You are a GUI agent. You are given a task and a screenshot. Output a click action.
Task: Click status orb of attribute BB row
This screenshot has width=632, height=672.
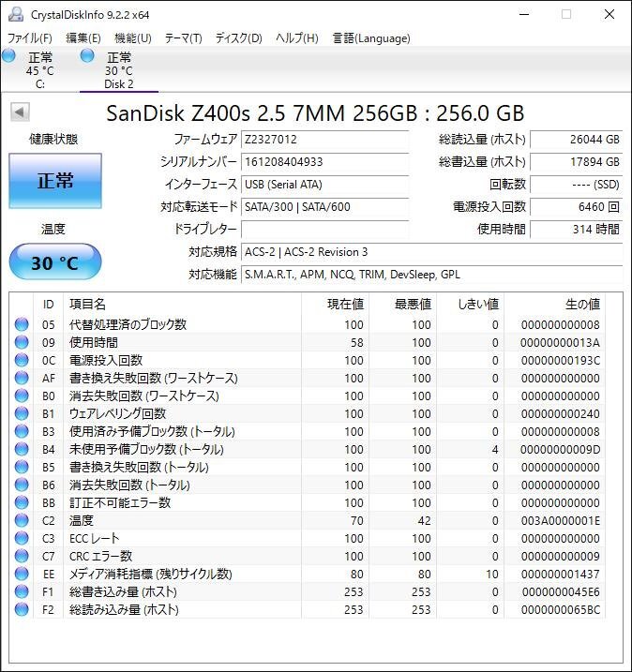[22, 502]
